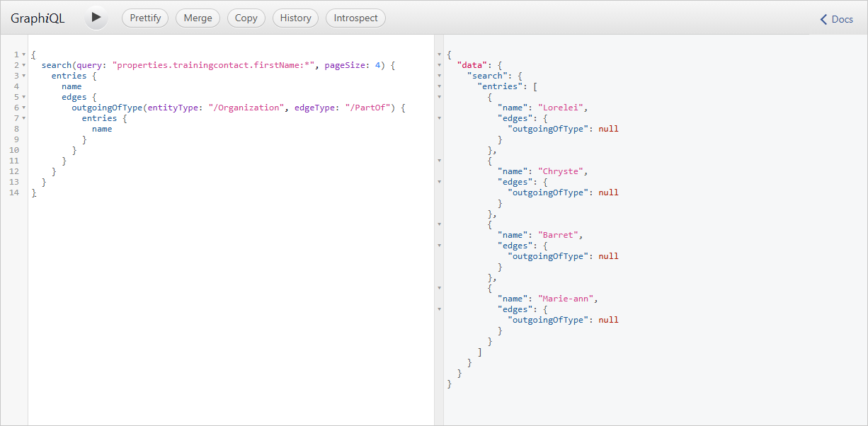Run the query with the play button
This screenshot has width=868, height=426.
(x=96, y=18)
